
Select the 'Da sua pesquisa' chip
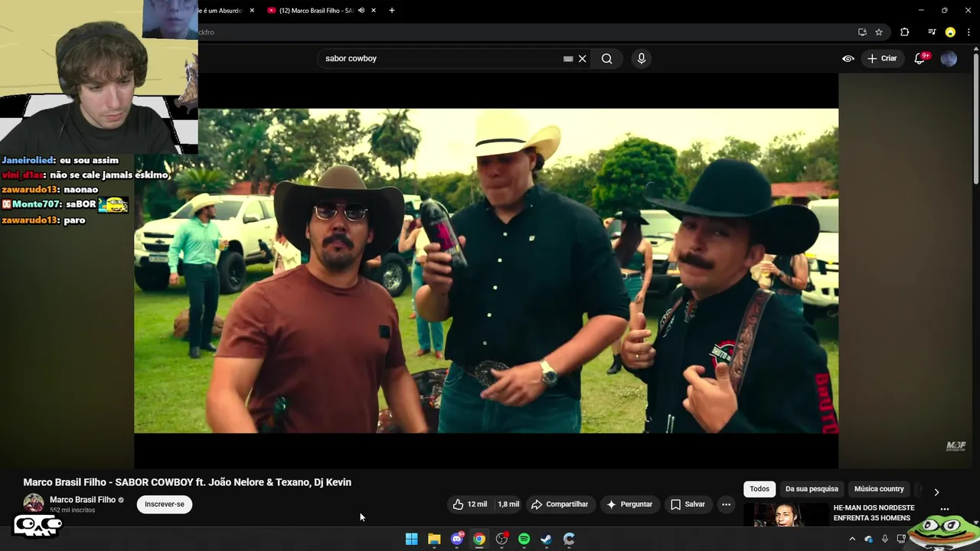(812, 489)
